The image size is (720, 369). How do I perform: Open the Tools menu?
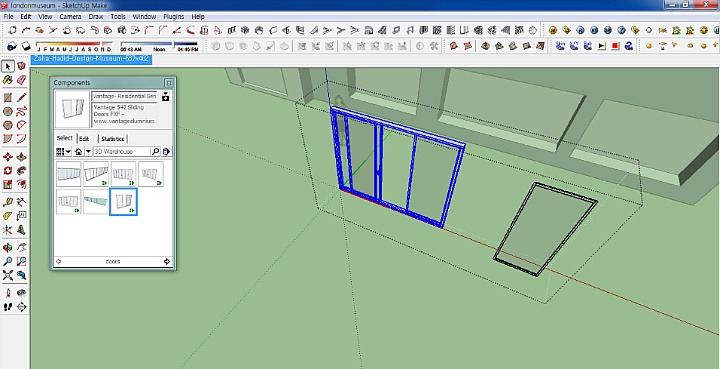click(x=118, y=17)
